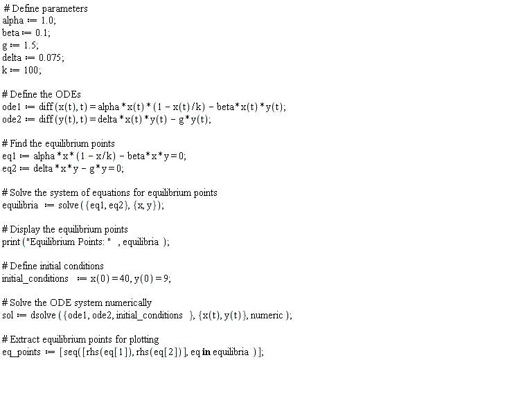The width and height of the screenshot is (532, 407).
Task: Click the sol := dsolve command line
Action: pos(147,316)
